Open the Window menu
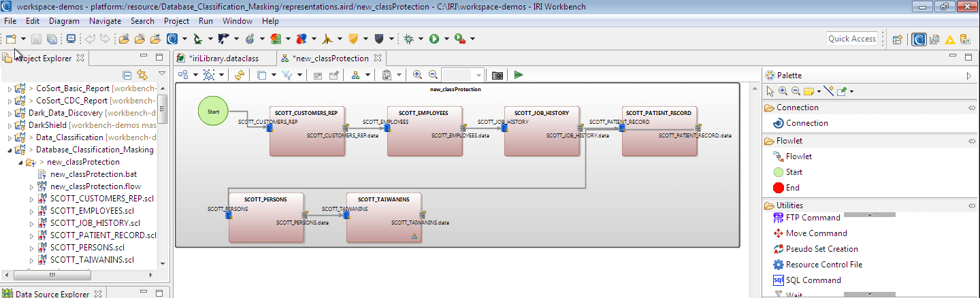The image size is (980, 298). coord(238,21)
